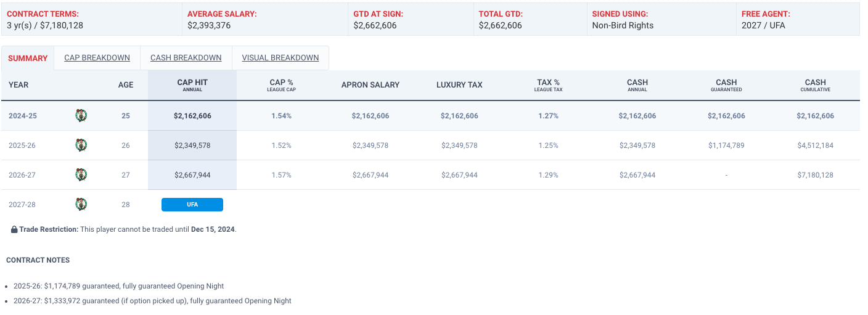
Task: Click the Celtics logo in 2024-25 row
Action: 81,115
